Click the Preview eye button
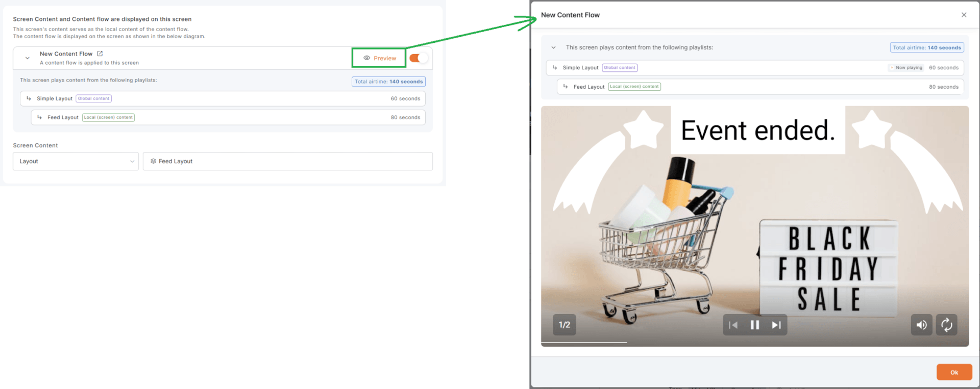 (x=379, y=58)
